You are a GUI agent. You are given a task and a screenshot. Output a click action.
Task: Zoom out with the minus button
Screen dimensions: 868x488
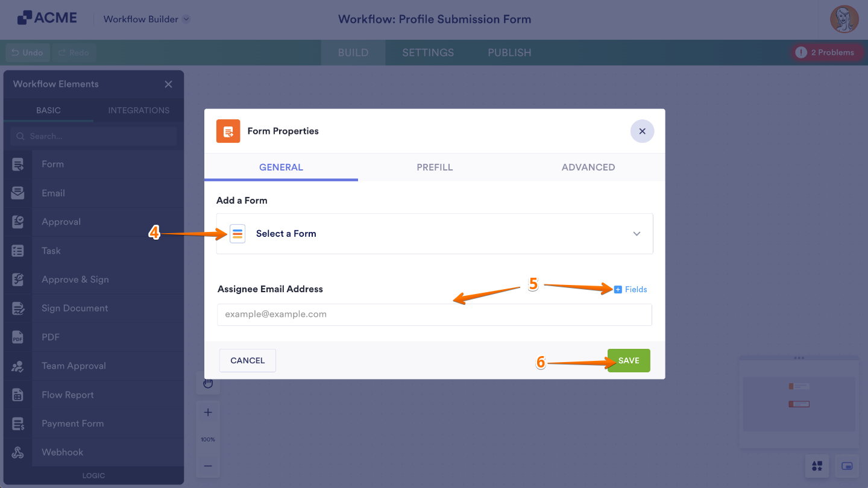pyautogui.click(x=208, y=466)
